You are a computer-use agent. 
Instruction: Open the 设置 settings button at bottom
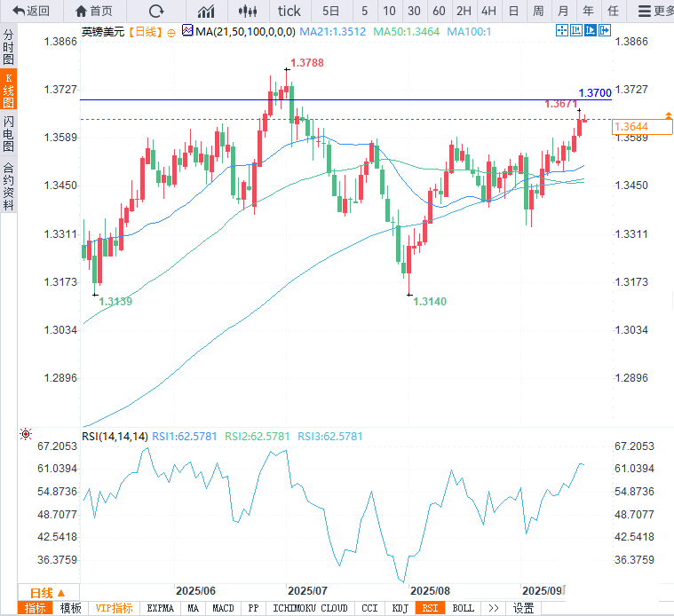pyautogui.click(x=524, y=608)
